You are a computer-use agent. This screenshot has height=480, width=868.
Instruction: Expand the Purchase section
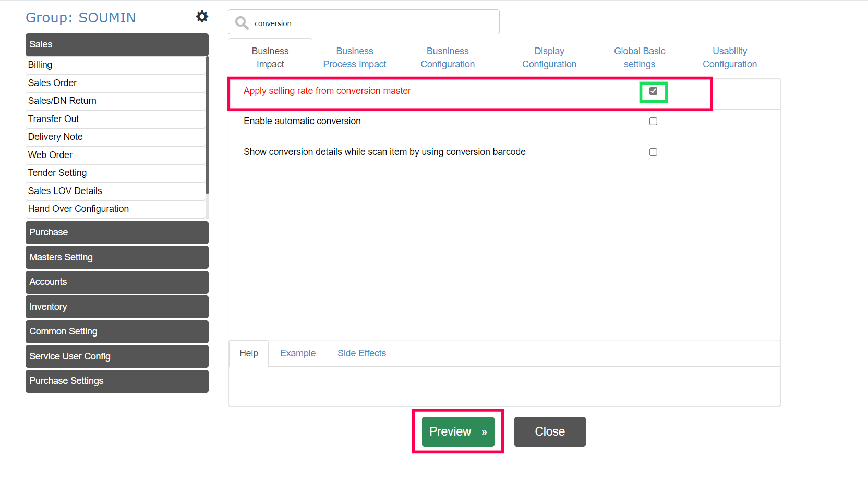pyautogui.click(x=117, y=233)
